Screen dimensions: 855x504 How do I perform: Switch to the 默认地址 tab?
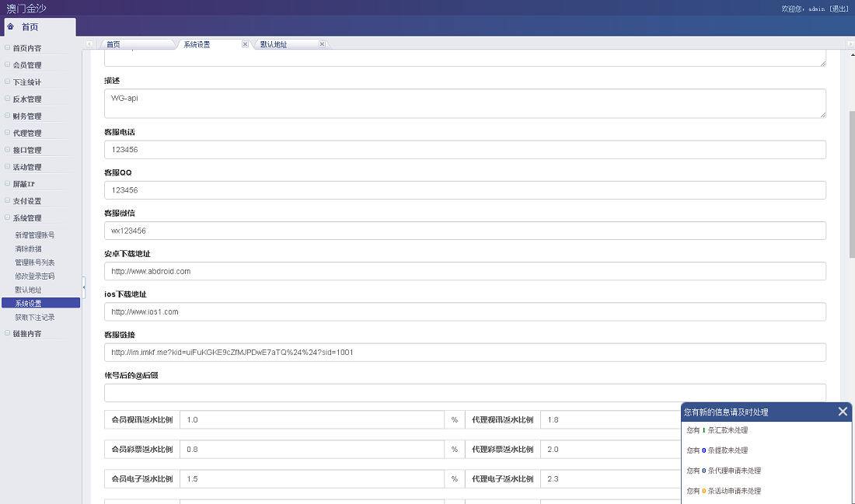(274, 45)
